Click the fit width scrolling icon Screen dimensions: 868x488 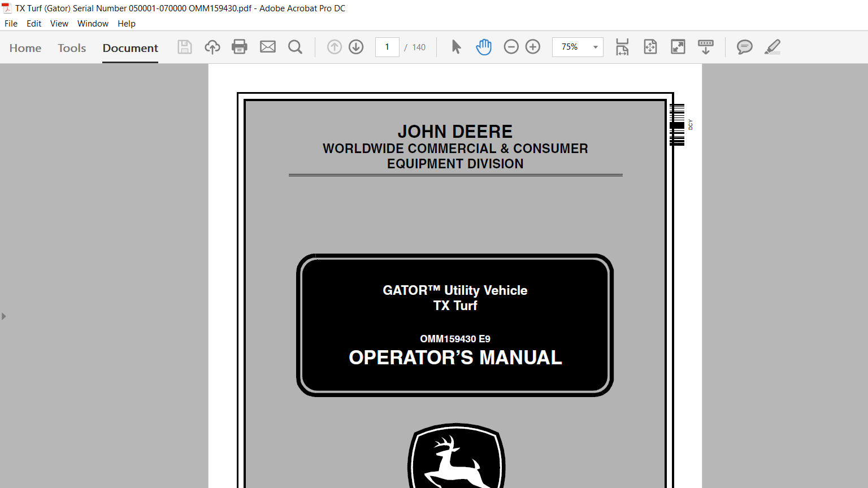(x=622, y=47)
